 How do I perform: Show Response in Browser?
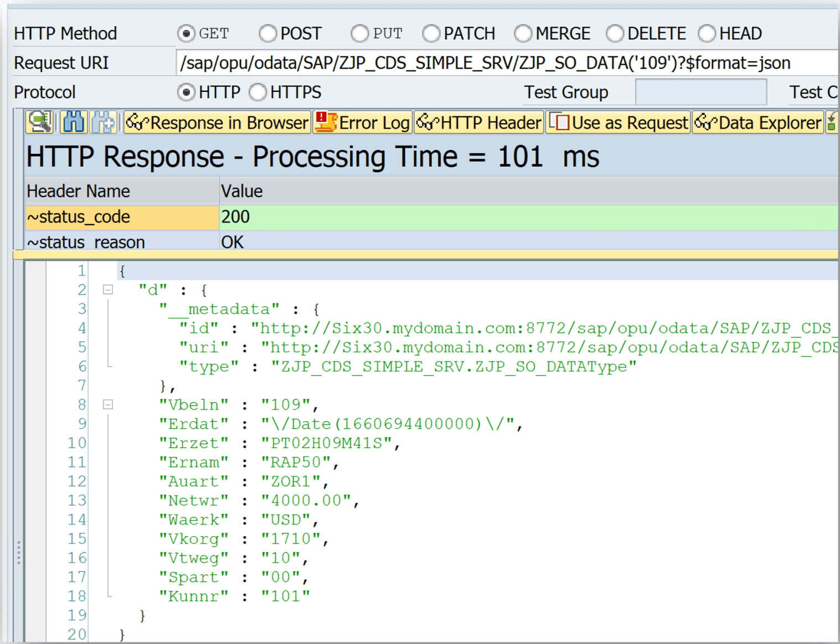[x=217, y=122]
